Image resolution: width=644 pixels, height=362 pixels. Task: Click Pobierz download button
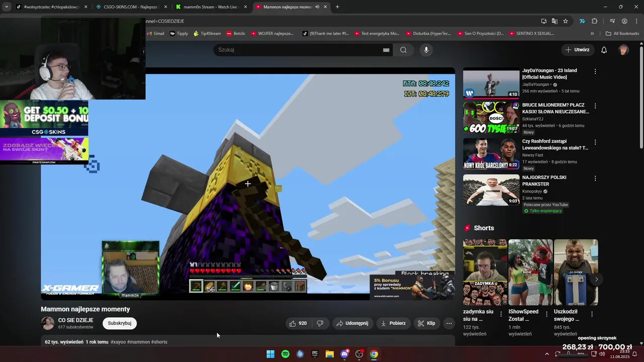pos(393,323)
